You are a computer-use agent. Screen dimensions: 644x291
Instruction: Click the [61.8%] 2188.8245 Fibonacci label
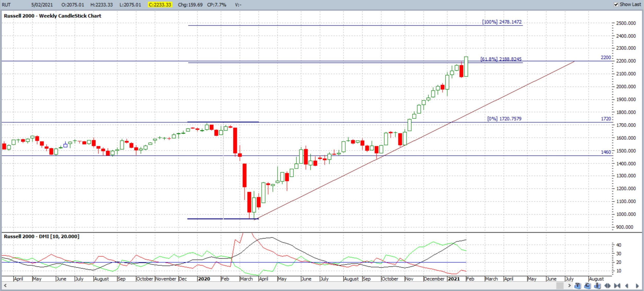pyautogui.click(x=501, y=59)
